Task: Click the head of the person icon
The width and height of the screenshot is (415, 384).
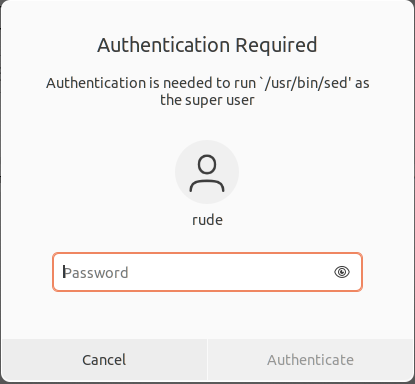Action: [207, 164]
